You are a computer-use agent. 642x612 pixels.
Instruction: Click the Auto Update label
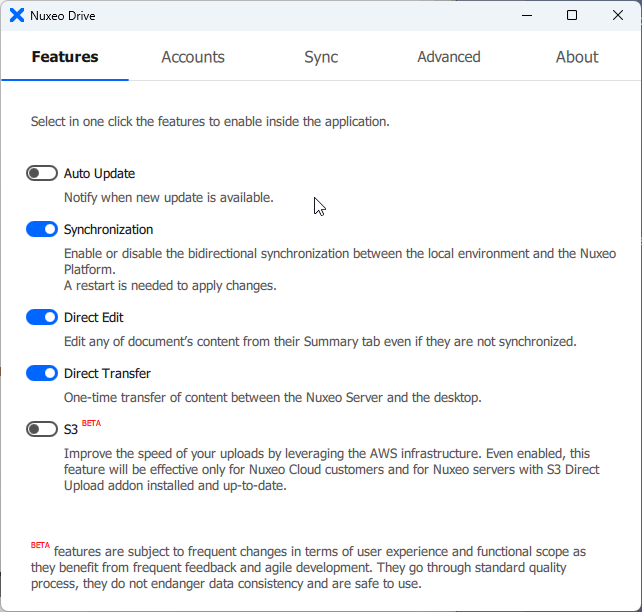point(99,174)
